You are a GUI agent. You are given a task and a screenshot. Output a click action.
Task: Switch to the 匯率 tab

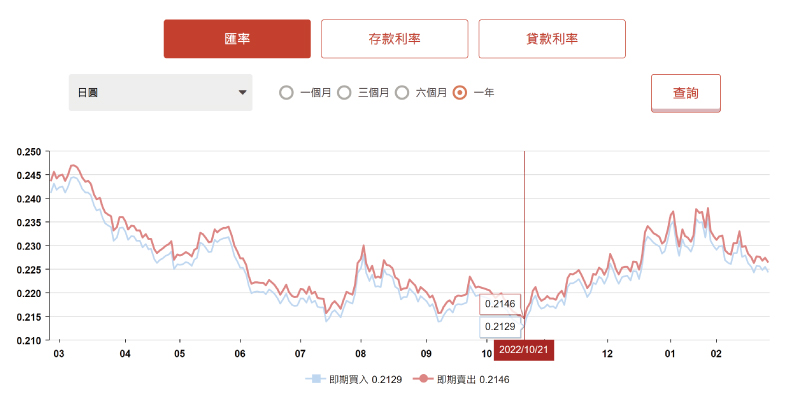coord(237,39)
